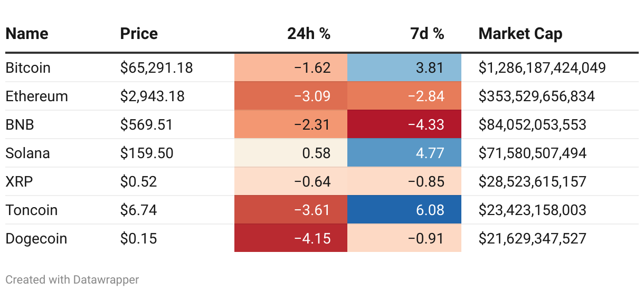Click the Name column header
Image resolution: width=644 pixels, height=292 pixels.
point(27,34)
